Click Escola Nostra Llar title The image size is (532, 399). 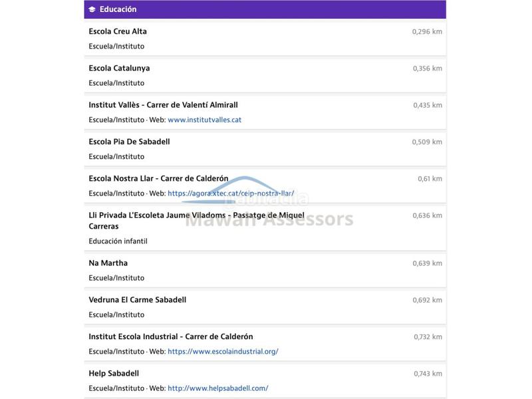[x=158, y=178]
